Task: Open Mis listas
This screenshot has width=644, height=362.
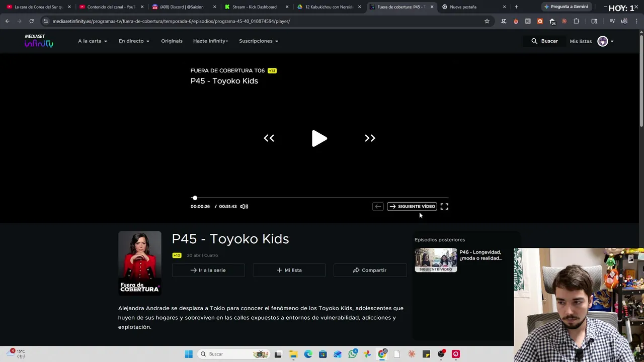Action: [x=581, y=41]
